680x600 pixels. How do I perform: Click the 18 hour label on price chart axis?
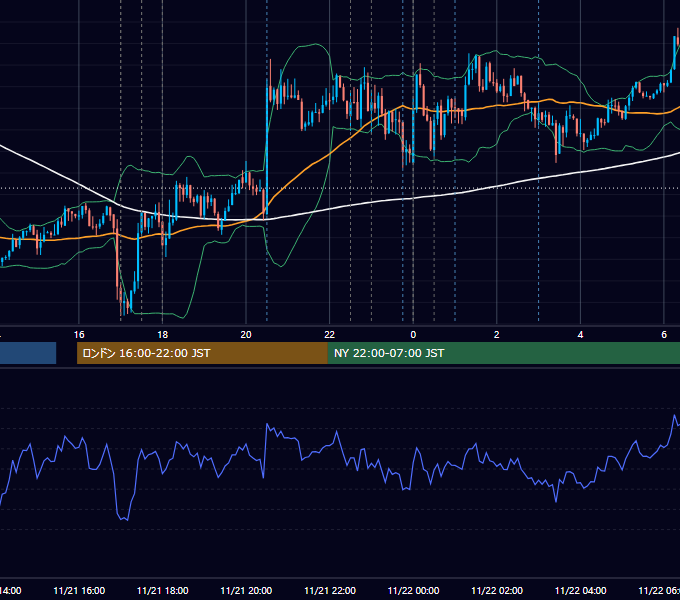pos(162,335)
